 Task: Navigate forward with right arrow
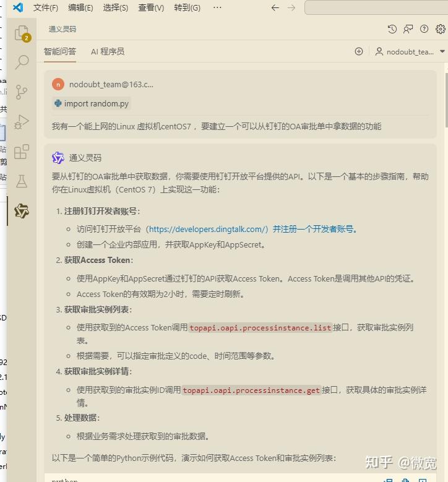pos(291,7)
